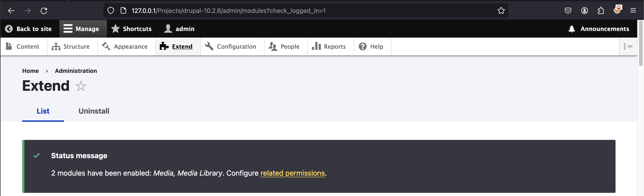Reload the current page
This screenshot has width=644, height=196.
pos(44,10)
